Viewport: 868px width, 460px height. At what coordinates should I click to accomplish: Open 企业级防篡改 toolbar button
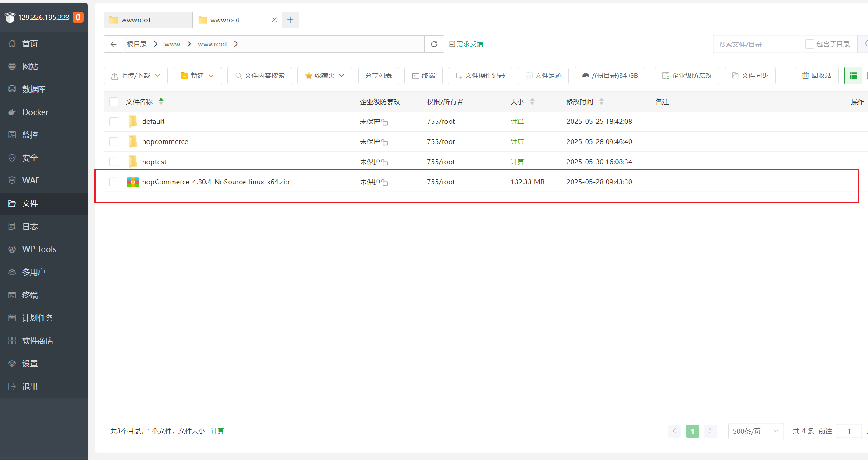[687, 76]
